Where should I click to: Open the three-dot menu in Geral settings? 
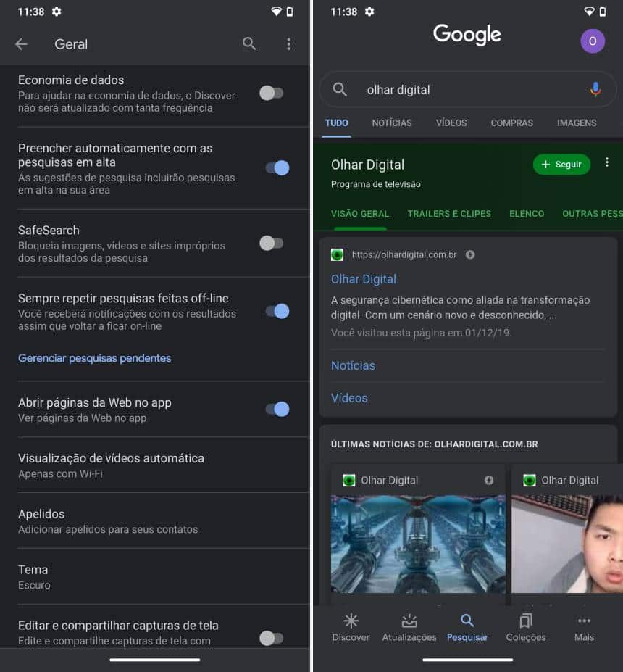[288, 44]
